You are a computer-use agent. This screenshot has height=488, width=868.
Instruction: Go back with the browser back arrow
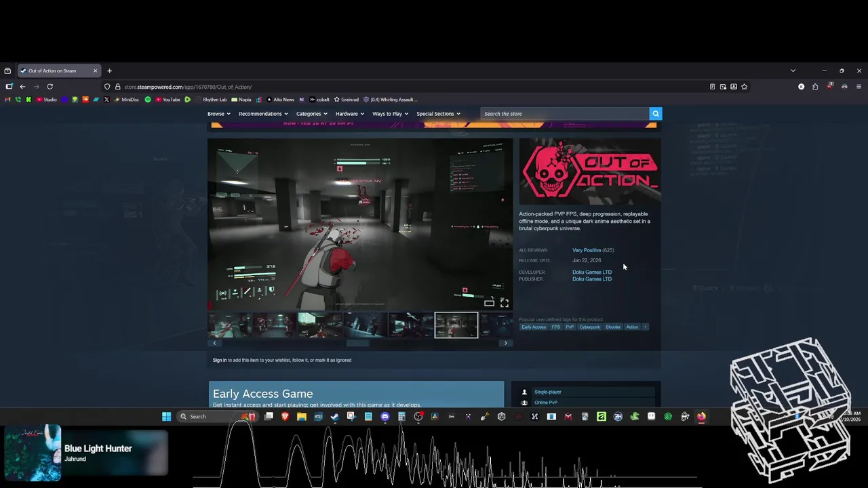click(22, 87)
